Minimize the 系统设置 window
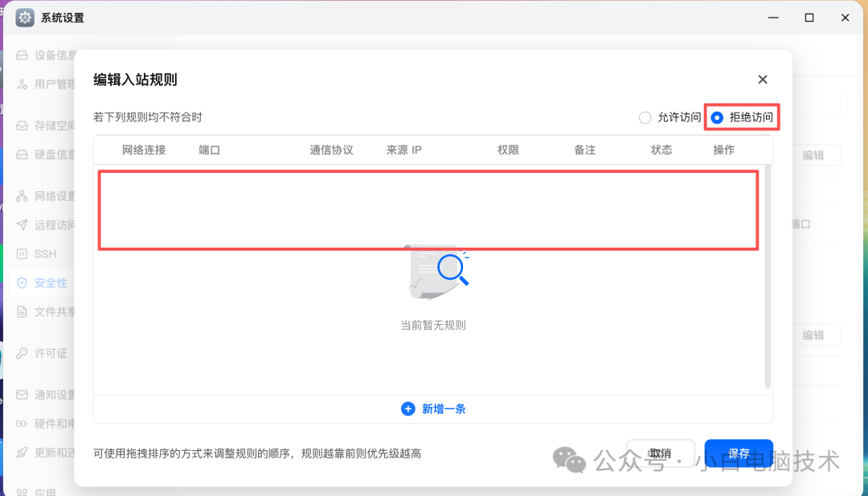868x496 pixels. 773,18
